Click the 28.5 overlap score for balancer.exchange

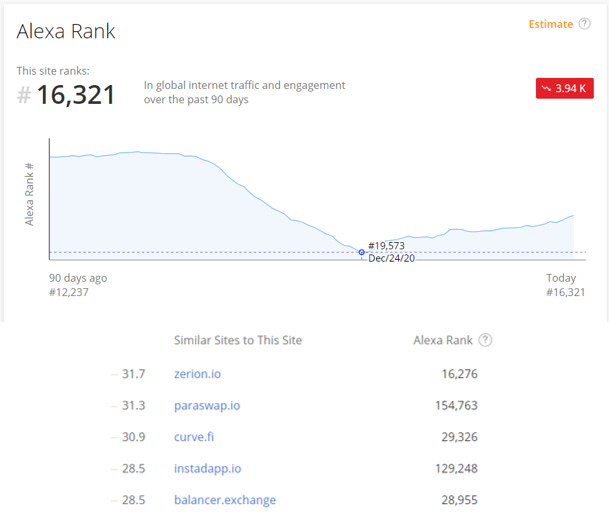coord(134,500)
